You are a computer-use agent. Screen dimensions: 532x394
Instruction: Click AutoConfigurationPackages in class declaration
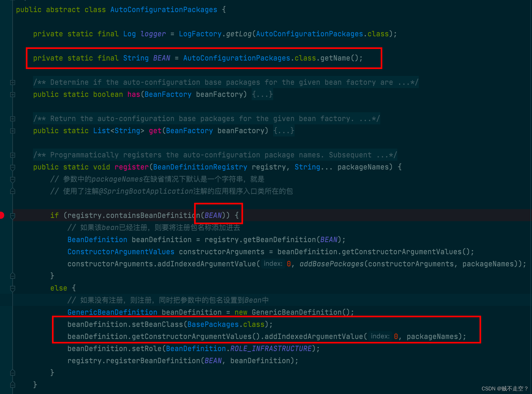pos(164,10)
